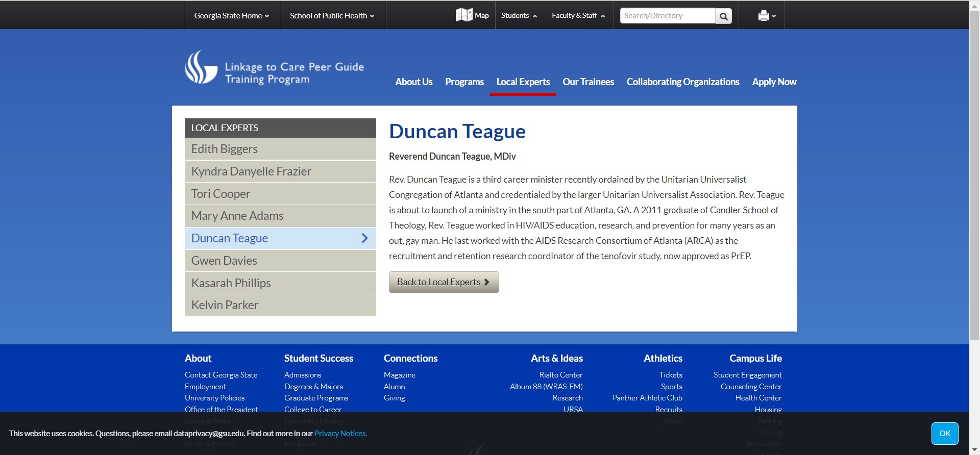Expand the Faculty & Staff menu
This screenshot has height=455, width=980.
578,16
